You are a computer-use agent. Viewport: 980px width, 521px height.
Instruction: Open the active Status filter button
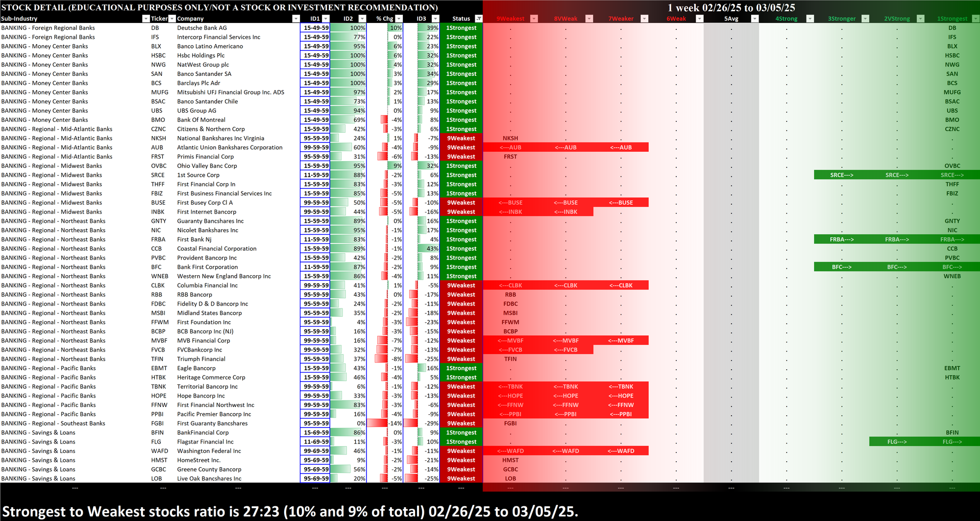479,19
